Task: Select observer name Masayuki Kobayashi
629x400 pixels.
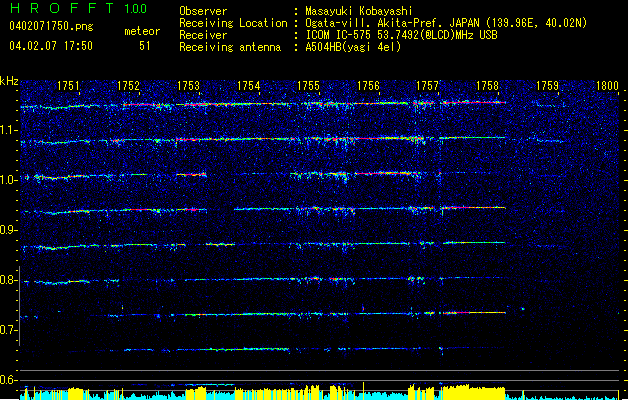Action: click(359, 11)
